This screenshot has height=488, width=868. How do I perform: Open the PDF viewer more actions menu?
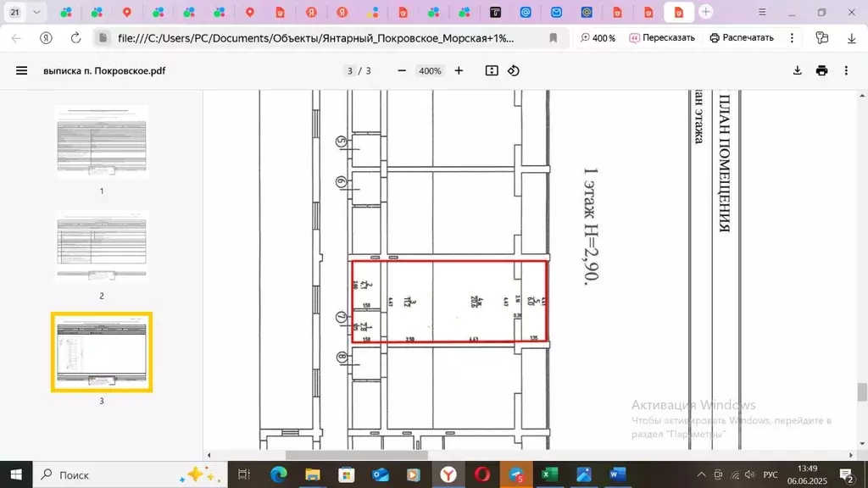tap(846, 71)
